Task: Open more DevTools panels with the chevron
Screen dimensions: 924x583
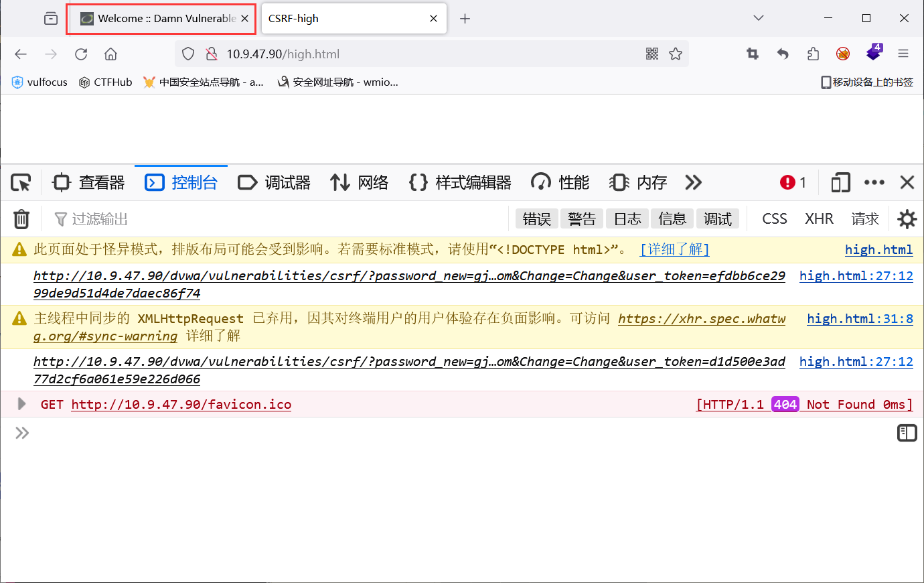Action: pos(693,182)
